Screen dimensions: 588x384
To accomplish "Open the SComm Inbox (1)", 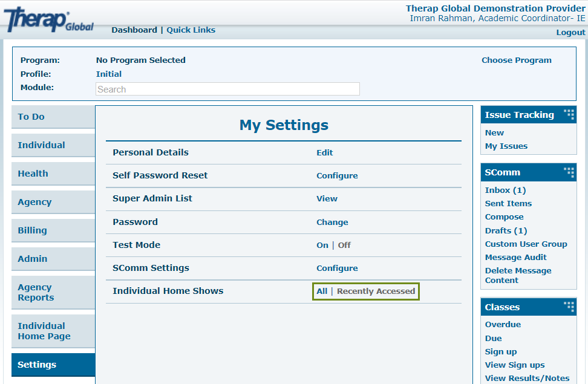I will [506, 190].
